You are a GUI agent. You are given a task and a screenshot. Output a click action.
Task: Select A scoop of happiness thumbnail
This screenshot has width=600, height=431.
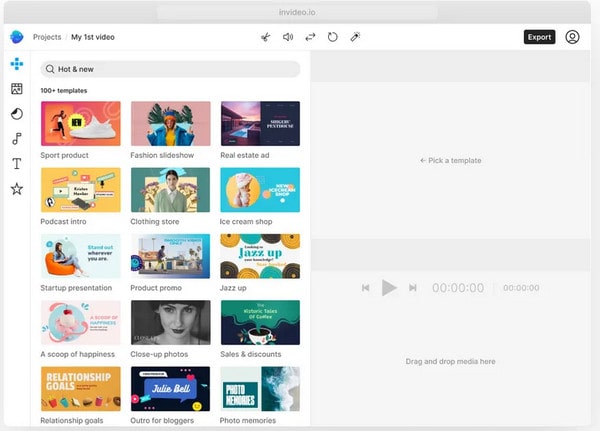click(x=81, y=322)
